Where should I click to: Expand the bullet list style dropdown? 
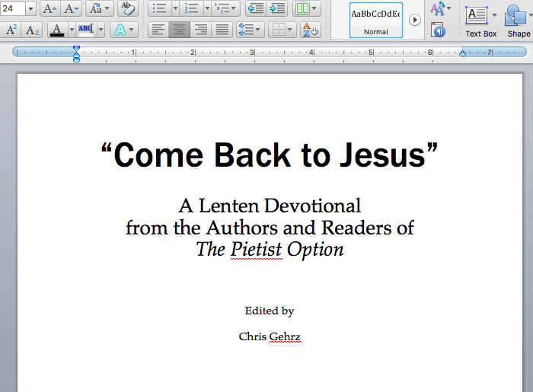point(175,8)
